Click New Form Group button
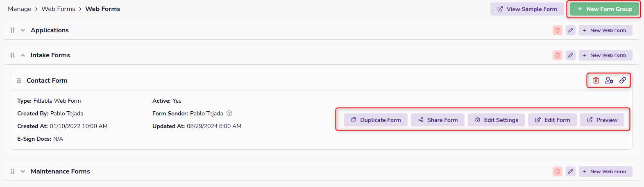Image resolution: width=644 pixels, height=187 pixels. point(605,9)
